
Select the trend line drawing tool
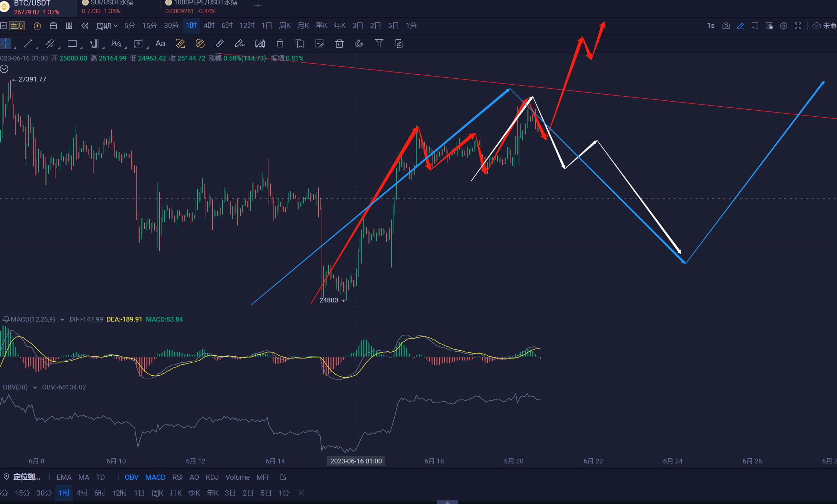tap(28, 44)
